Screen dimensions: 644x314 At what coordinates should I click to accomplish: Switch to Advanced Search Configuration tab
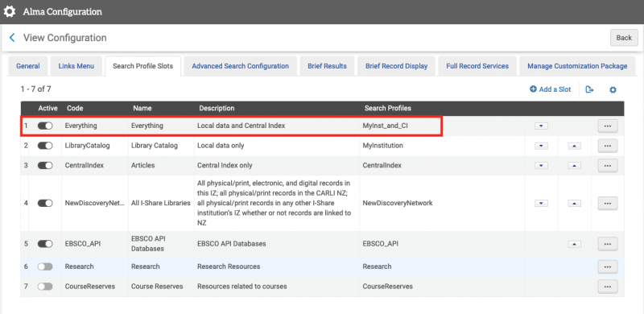[x=240, y=66]
